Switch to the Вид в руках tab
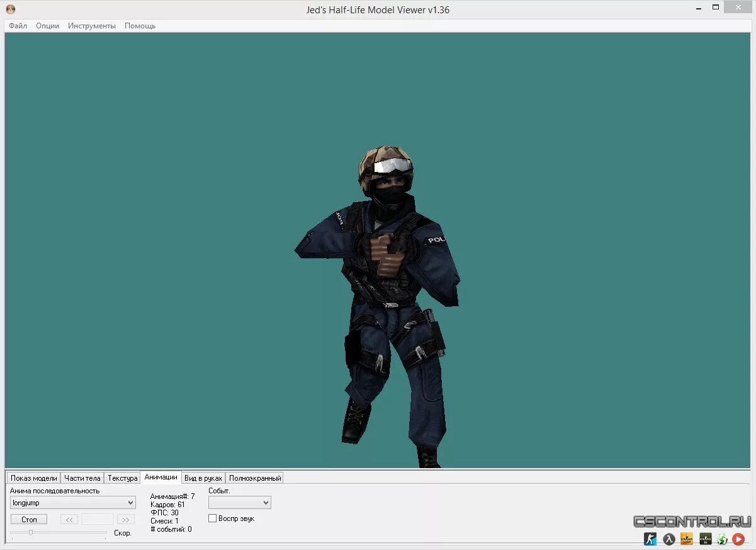756x550 pixels. [x=203, y=478]
